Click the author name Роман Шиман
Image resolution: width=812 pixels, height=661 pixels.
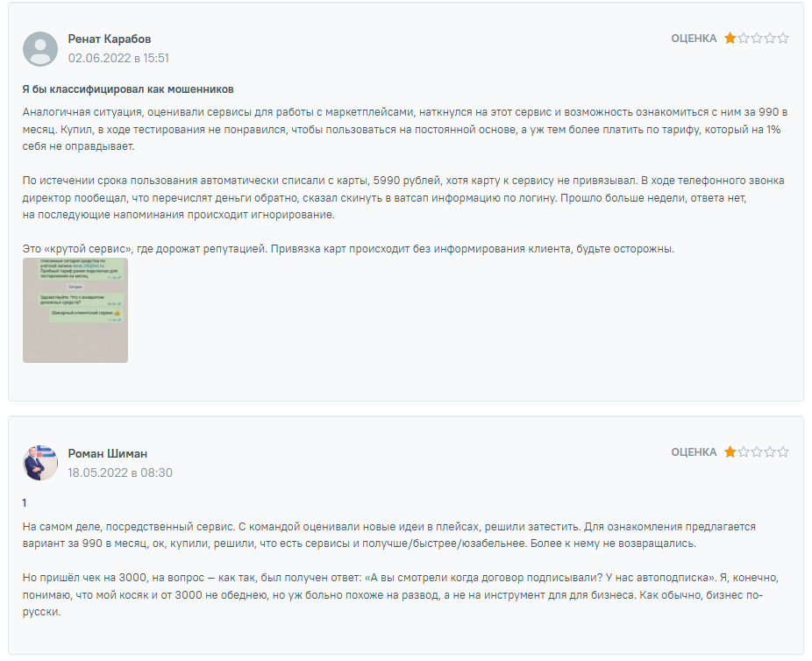(x=108, y=453)
